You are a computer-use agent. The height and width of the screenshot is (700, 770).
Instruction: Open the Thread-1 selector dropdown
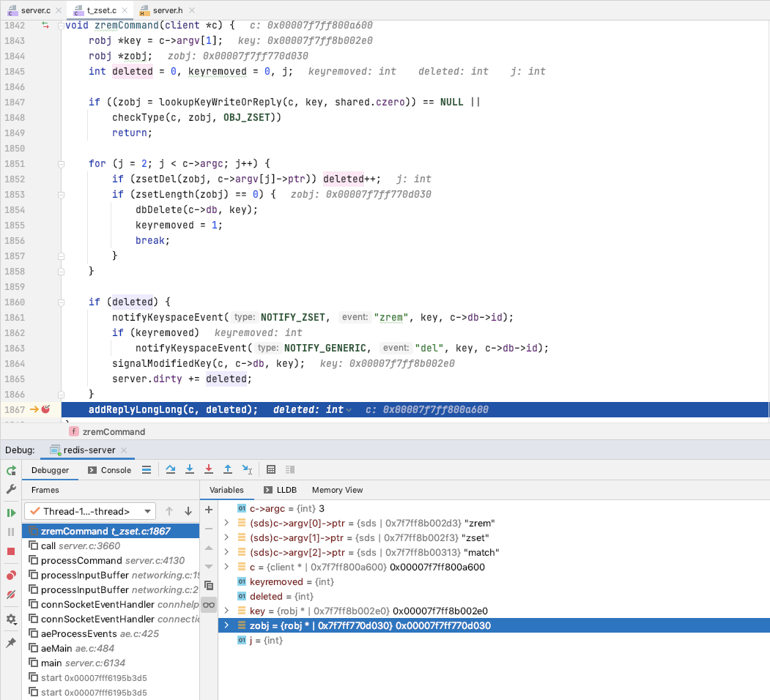click(x=90, y=511)
